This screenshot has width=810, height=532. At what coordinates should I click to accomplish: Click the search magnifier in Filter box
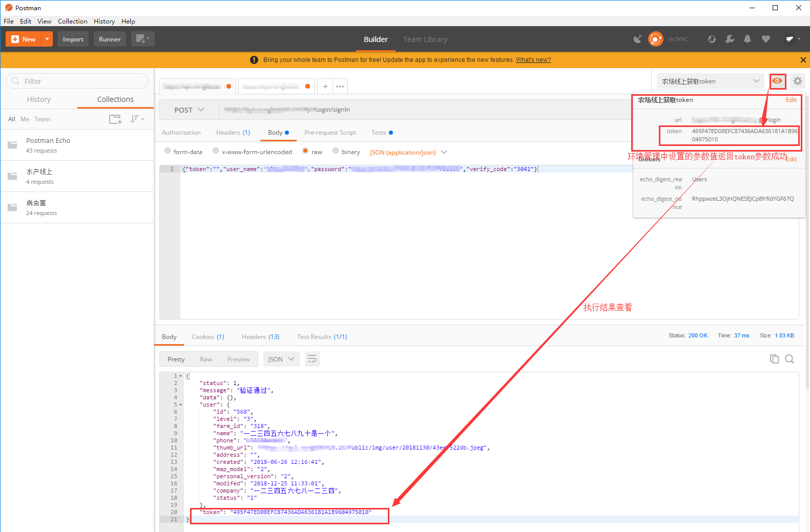15,81
